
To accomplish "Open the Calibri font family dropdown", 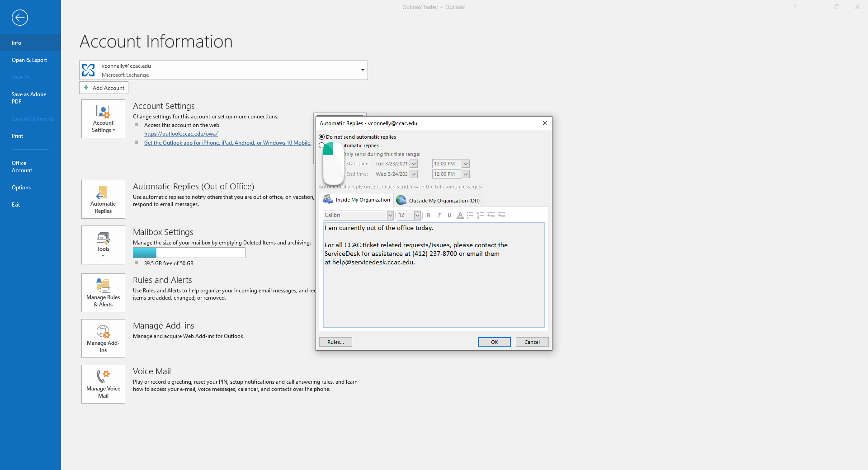I will point(390,216).
